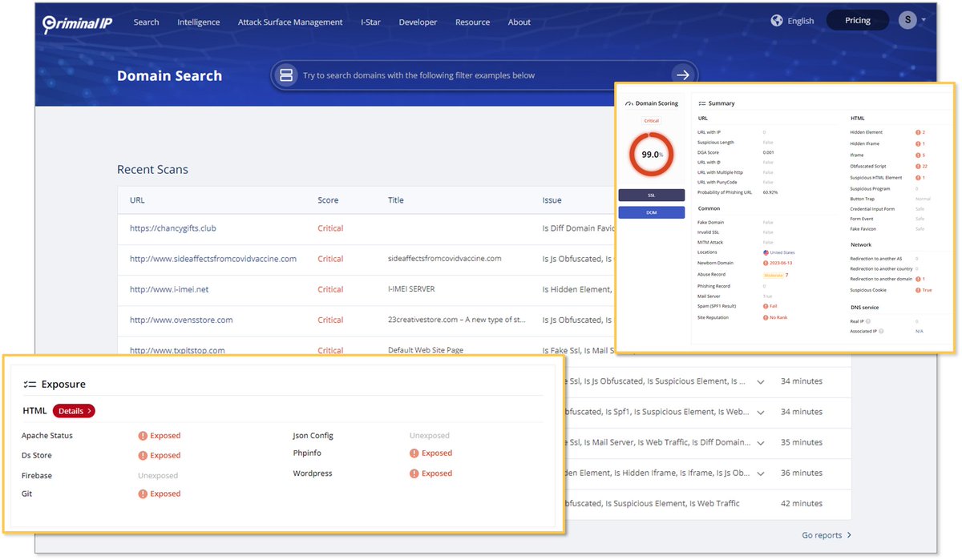Click the 60.92% phishing probability value
Image resolution: width=962 pixels, height=560 pixels.
tap(770, 192)
